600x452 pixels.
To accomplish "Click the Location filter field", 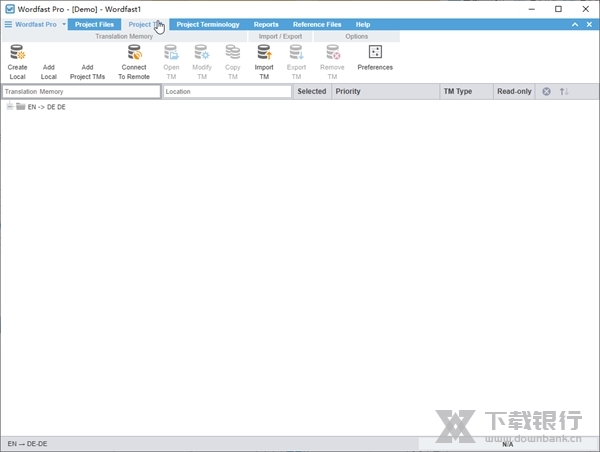I will (x=227, y=92).
